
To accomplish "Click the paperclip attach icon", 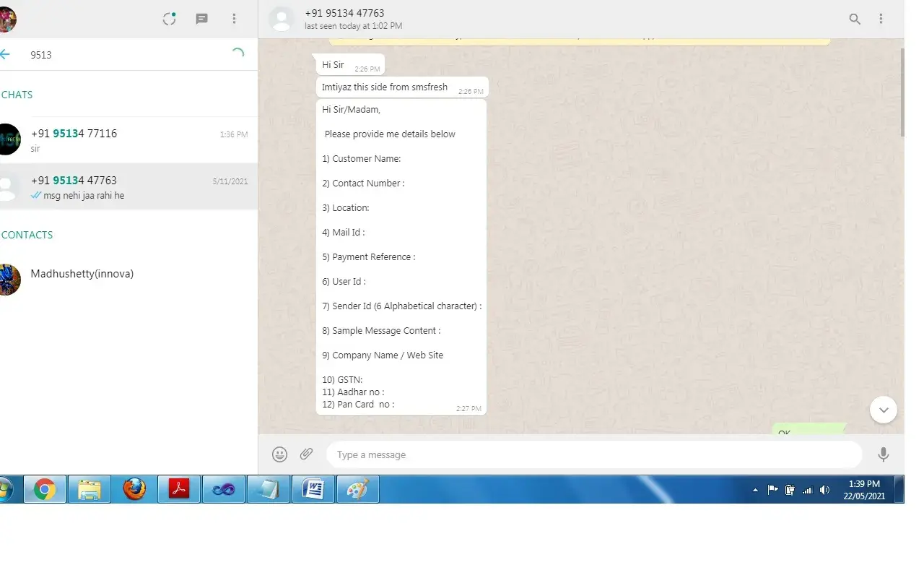I will 307,454.
